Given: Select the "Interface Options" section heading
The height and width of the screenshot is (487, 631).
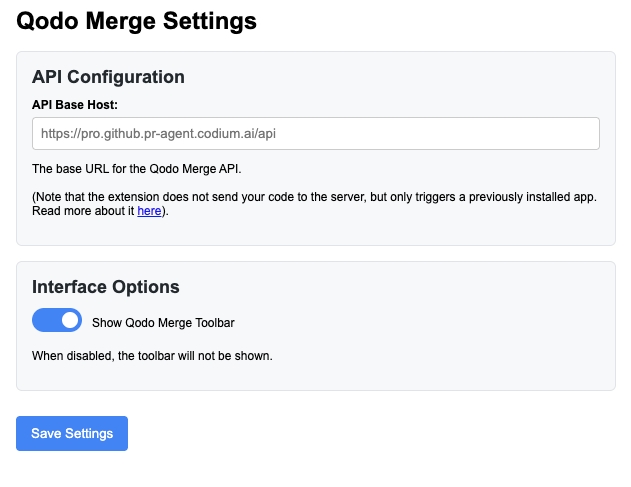Looking at the screenshot, I should 106,287.
